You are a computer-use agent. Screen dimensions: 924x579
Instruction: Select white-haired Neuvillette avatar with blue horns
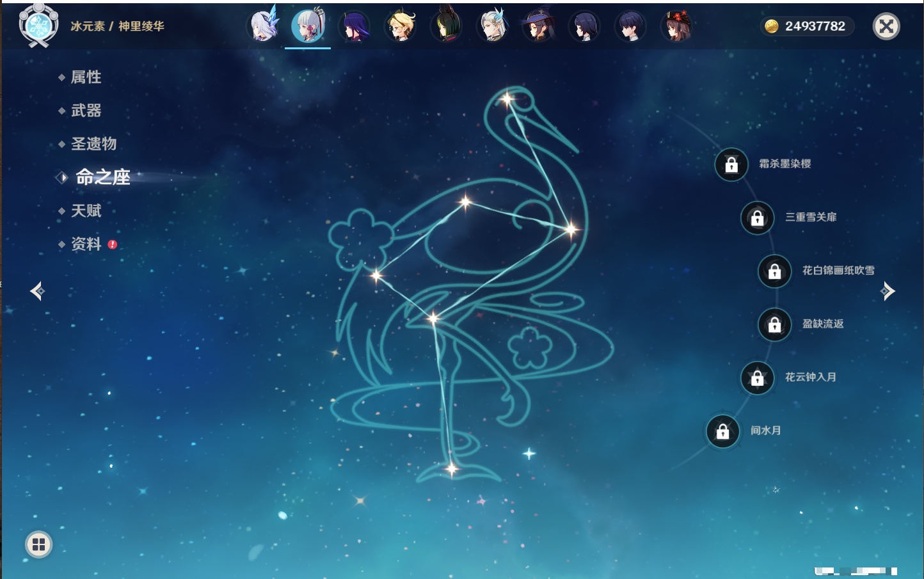click(x=493, y=27)
